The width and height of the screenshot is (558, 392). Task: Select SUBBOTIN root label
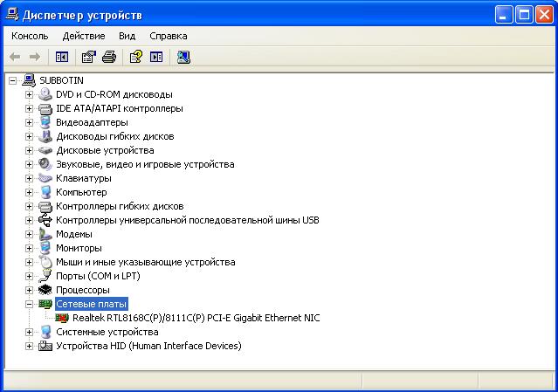point(62,80)
